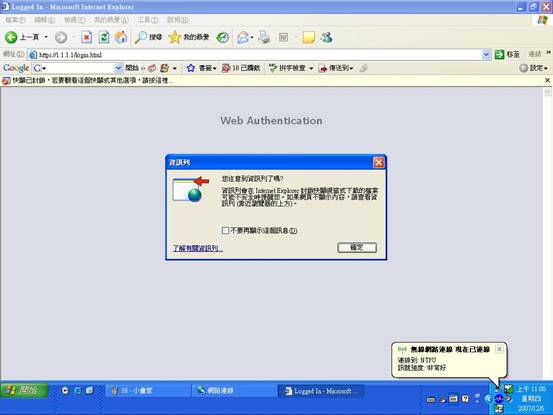The height and width of the screenshot is (415, 553).
Task: Tick the don't show this message checkbox
Action: (x=225, y=230)
